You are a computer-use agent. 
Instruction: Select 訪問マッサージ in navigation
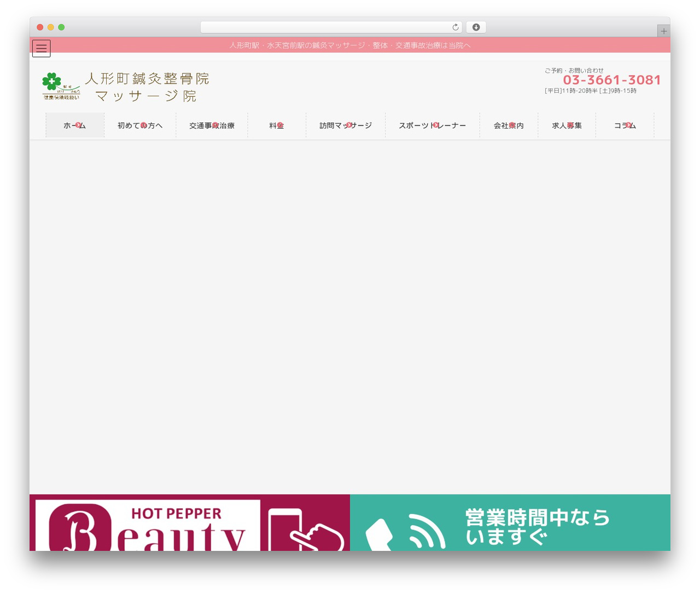[346, 125]
